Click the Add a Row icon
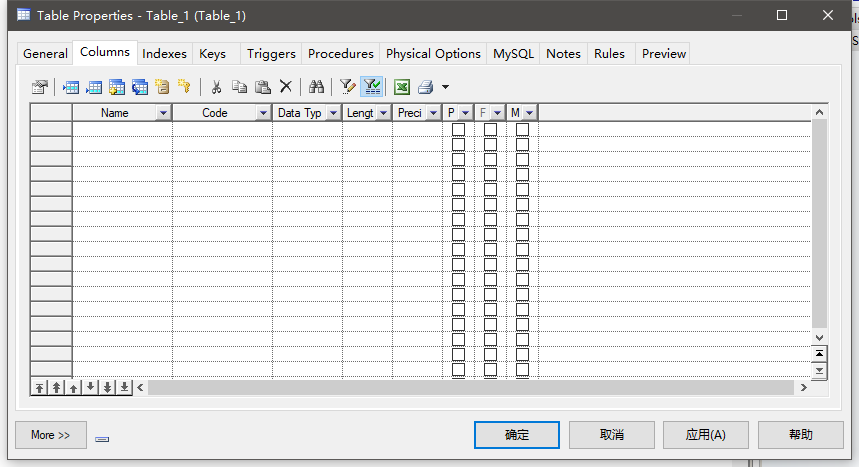 click(94, 87)
